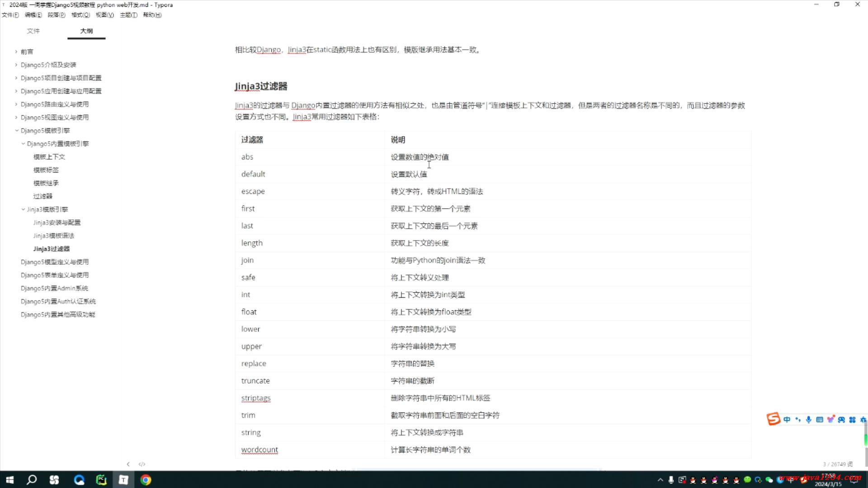Open Sogou toolbox grid icon
The image size is (868, 488).
coord(853,419)
